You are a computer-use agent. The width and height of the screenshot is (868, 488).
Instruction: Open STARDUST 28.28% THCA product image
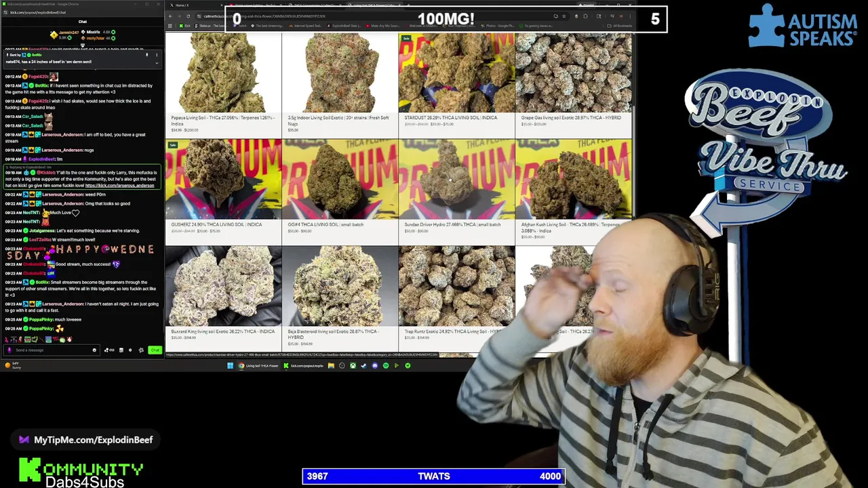coord(456,73)
